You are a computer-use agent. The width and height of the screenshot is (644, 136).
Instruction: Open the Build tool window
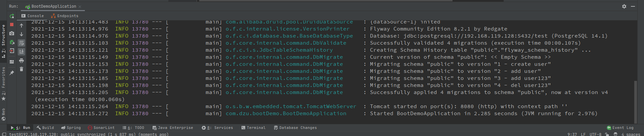[x=45, y=128]
